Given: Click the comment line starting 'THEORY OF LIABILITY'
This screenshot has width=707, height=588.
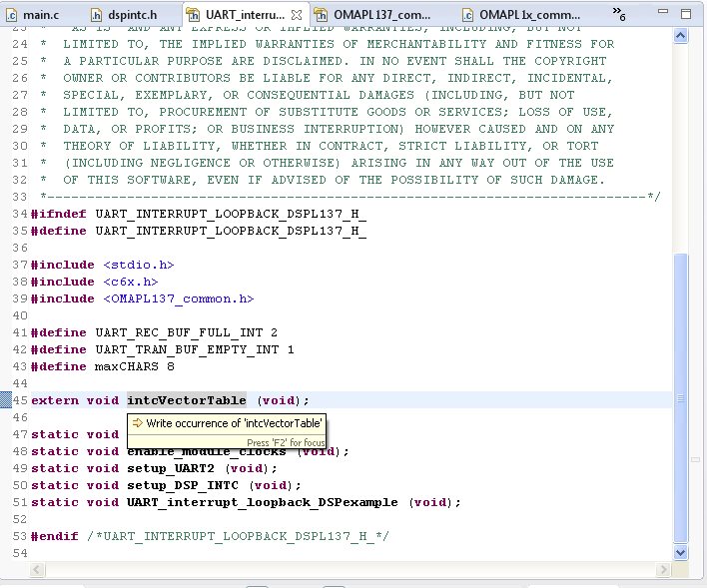Looking at the screenshot, I should (x=331, y=146).
